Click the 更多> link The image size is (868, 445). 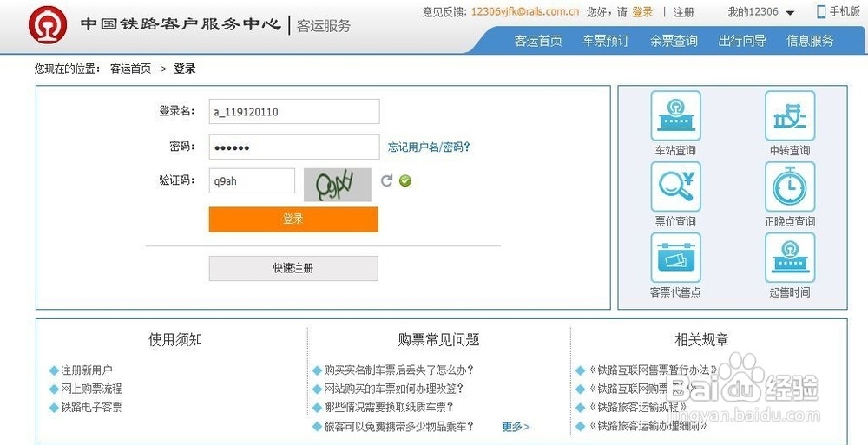[x=516, y=427]
